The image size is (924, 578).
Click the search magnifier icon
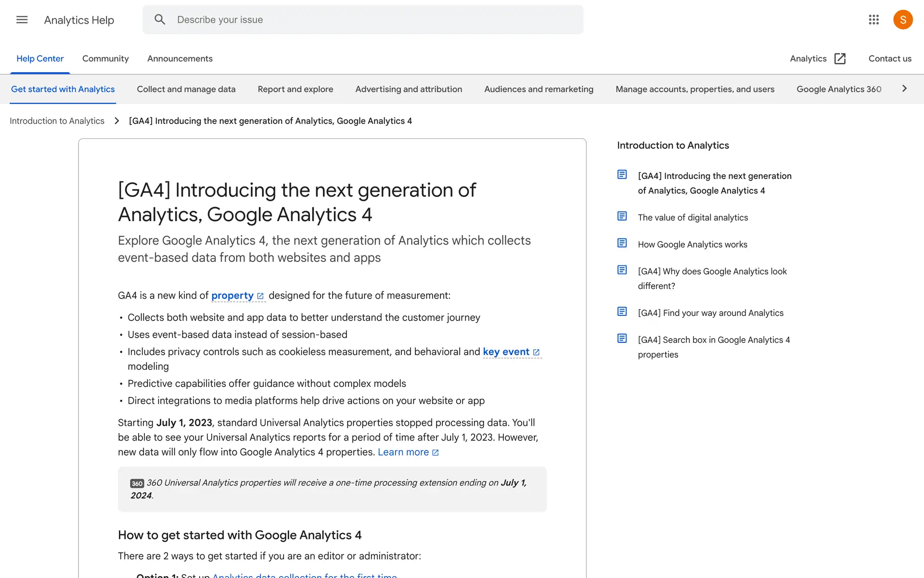[160, 20]
